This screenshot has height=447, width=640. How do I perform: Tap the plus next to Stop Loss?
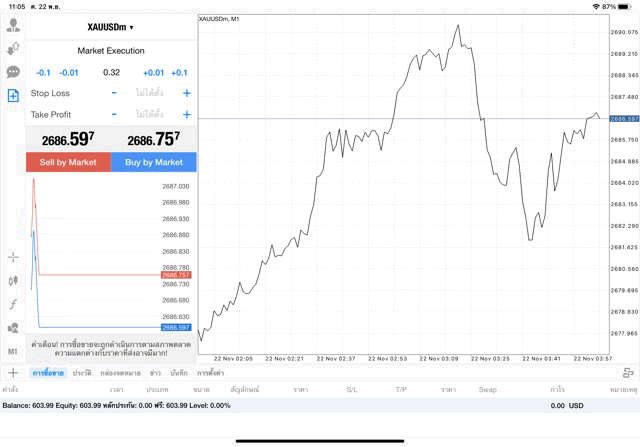point(187,93)
